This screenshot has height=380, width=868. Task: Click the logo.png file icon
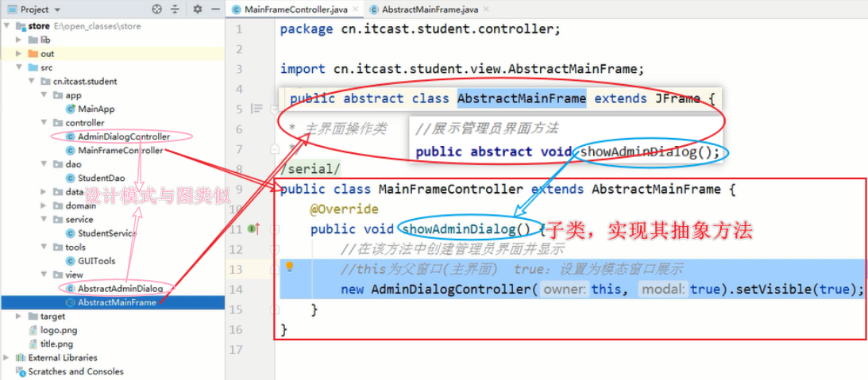click(33, 330)
